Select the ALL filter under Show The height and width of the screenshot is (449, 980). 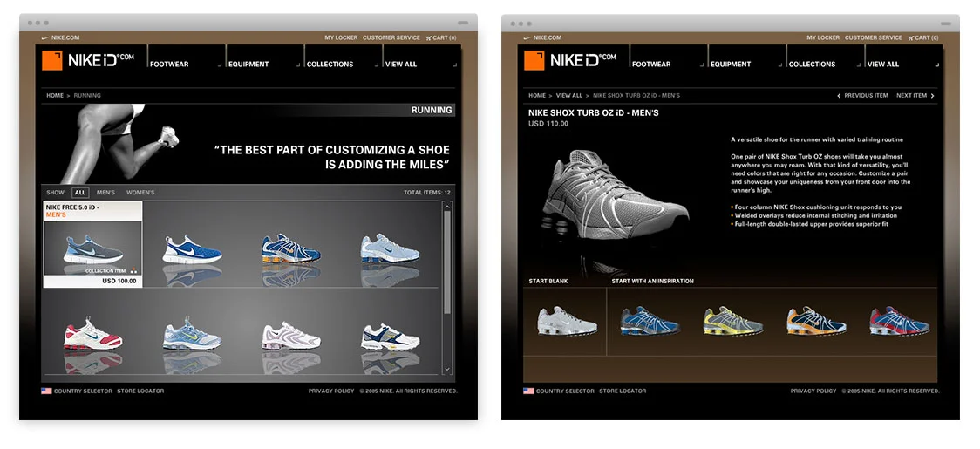(x=80, y=193)
